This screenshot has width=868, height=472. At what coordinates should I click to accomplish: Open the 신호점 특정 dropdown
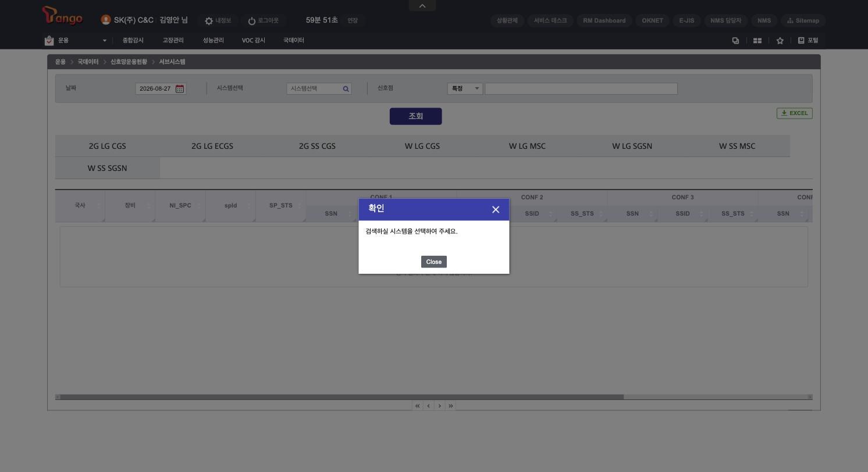click(465, 88)
